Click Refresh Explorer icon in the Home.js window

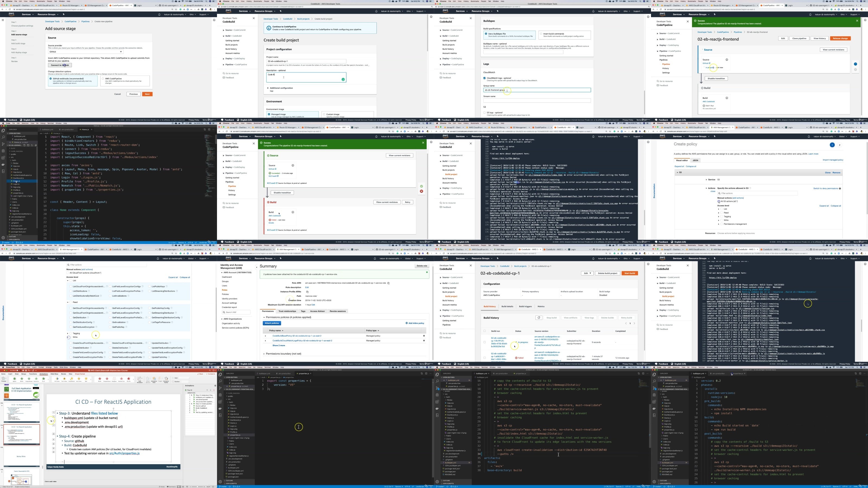[x=32, y=146]
